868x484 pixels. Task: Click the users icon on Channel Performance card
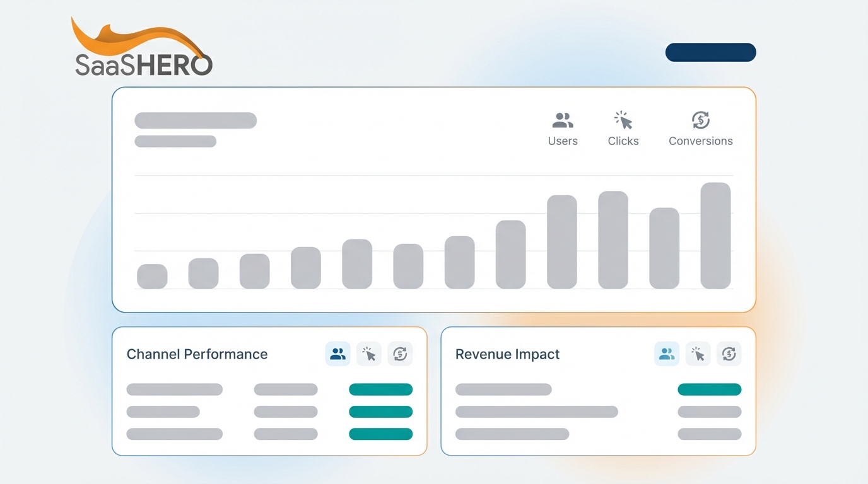click(x=337, y=354)
